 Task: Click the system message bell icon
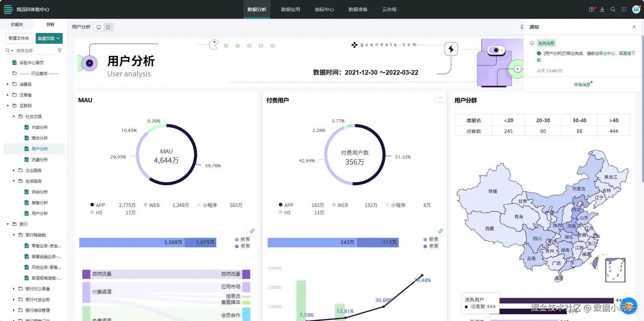tap(532, 43)
